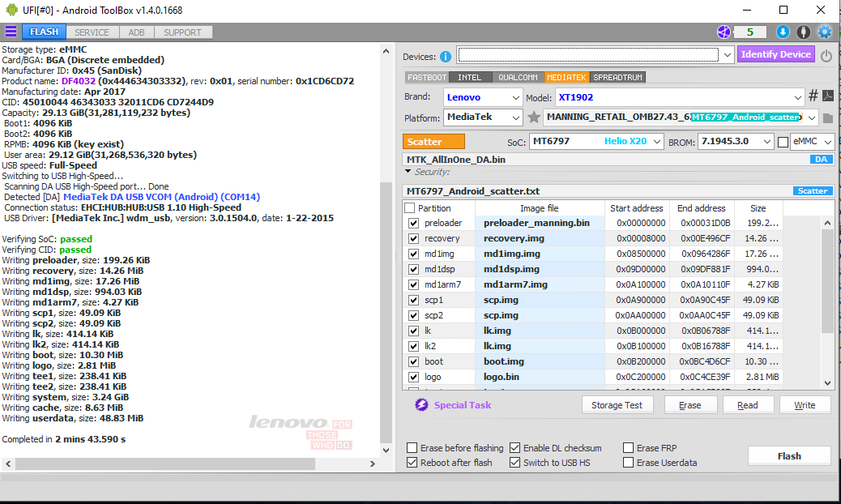Click the Flash button
The width and height of the screenshot is (841, 504).
click(x=789, y=455)
